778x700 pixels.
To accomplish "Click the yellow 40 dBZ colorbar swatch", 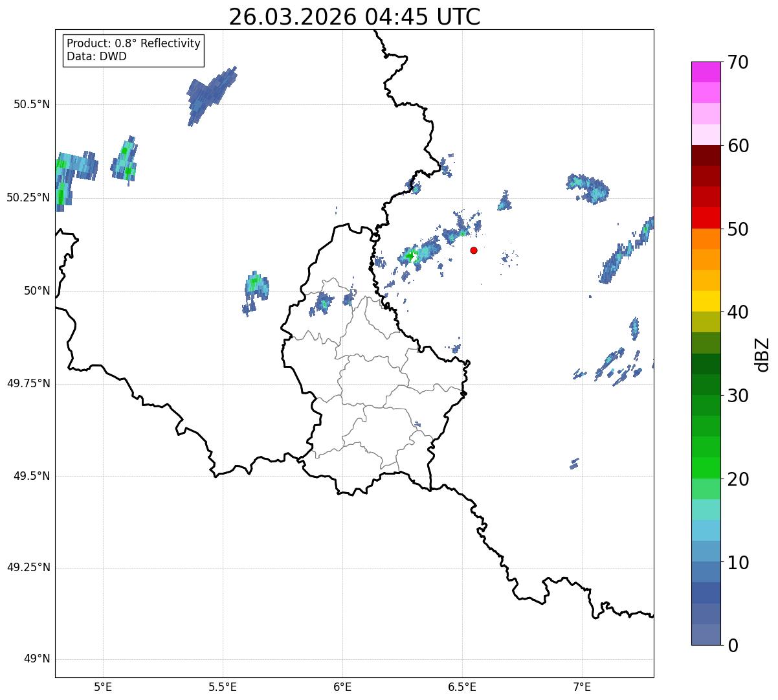I will [x=706, y=301].
